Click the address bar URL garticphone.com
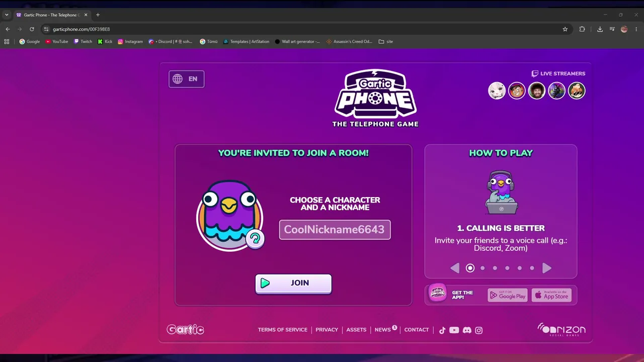 [x=81, y=29]
